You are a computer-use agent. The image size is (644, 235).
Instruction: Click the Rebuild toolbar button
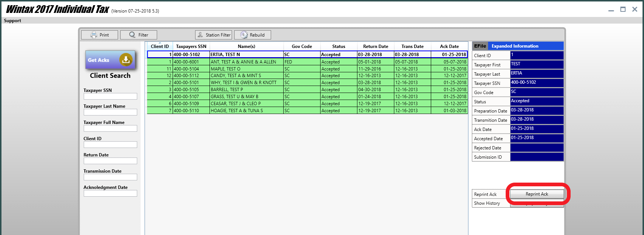coord(253,35)
